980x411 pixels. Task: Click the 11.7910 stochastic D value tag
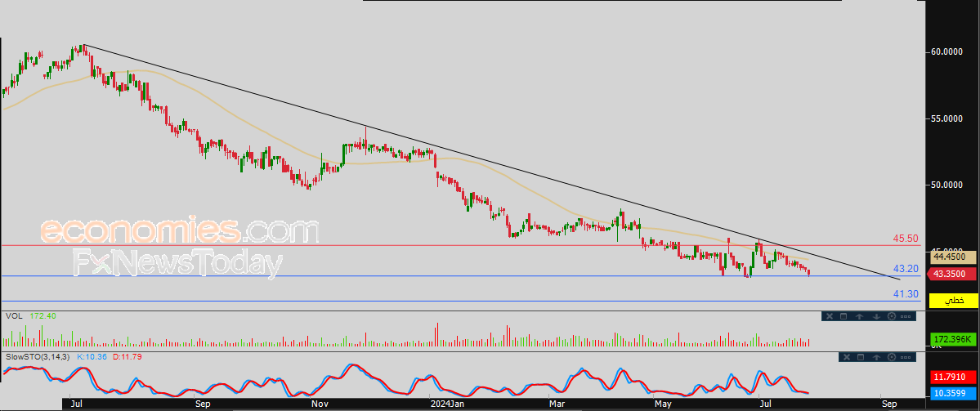click(x=952, y=377)
